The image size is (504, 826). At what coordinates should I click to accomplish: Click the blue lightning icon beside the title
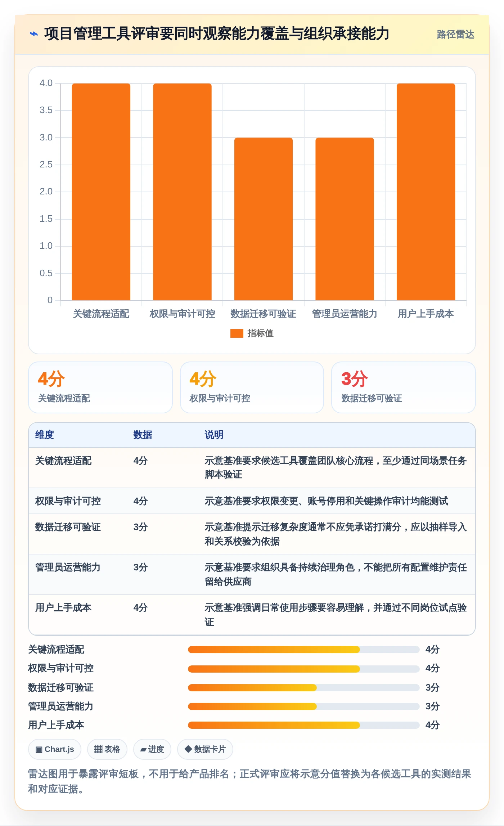(x=33, y=34)
